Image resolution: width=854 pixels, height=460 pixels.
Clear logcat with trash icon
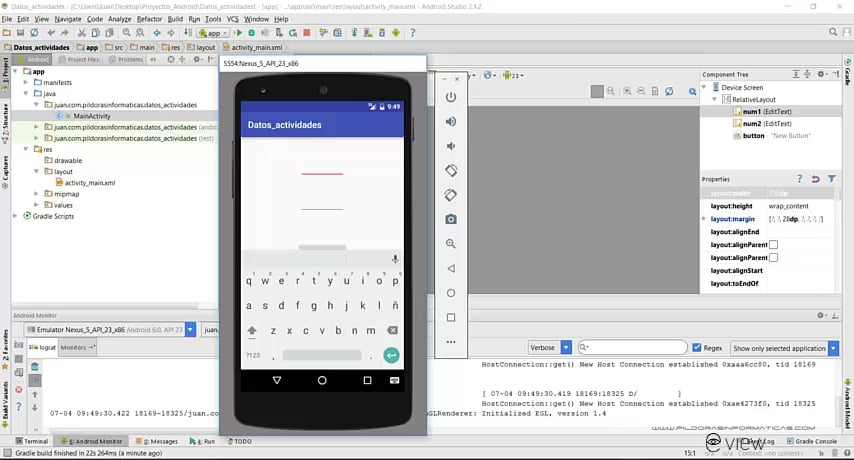[x=35, y=366]
